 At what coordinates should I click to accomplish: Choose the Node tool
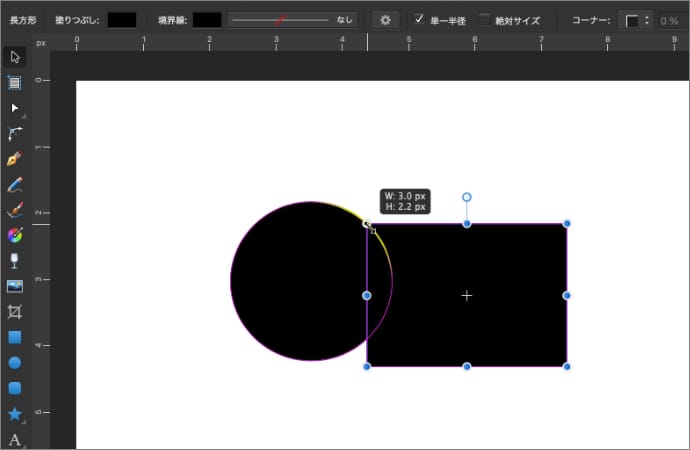coord(15,107)
